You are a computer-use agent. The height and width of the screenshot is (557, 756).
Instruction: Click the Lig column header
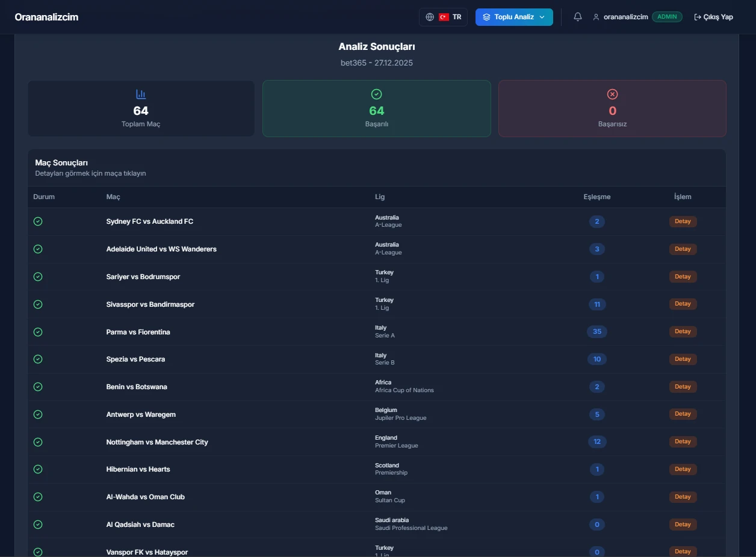380,197
